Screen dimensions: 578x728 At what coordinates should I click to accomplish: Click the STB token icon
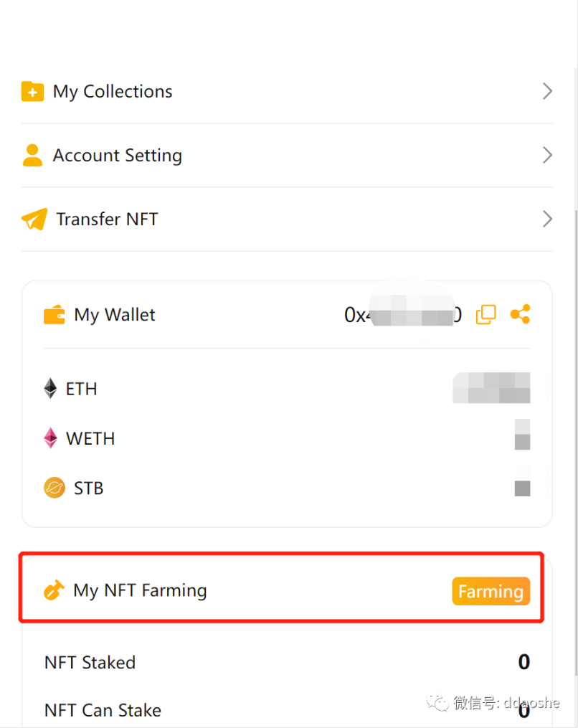[54, 488]
